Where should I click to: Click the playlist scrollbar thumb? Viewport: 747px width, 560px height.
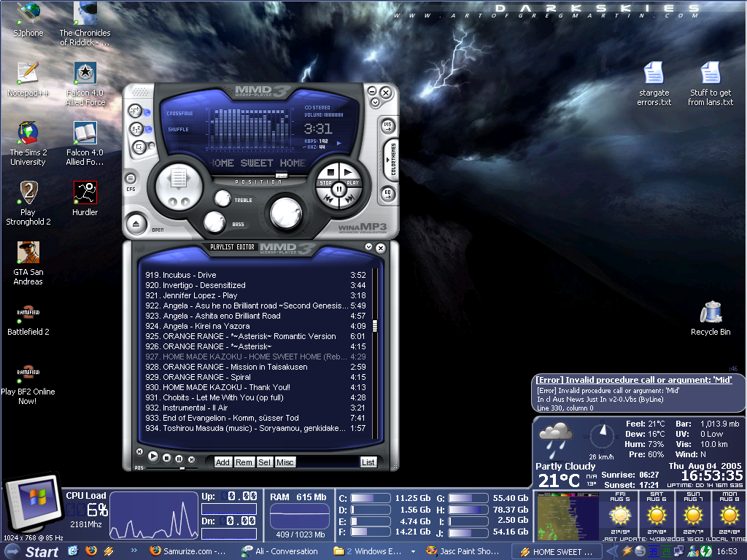[x=375, y=326]
